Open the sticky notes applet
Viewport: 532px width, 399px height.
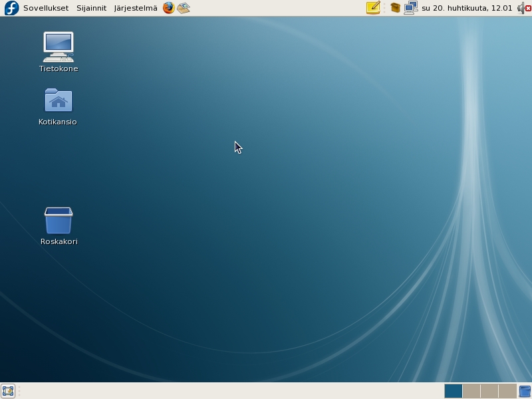[x=373, y=8]
